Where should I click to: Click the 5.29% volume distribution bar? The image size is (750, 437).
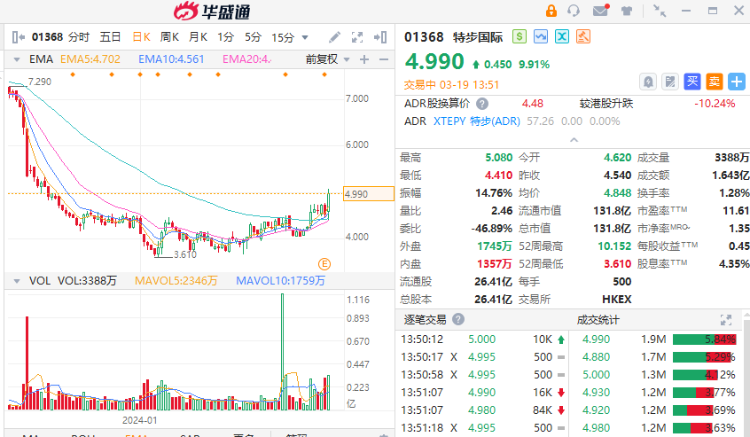coord(704,357)
